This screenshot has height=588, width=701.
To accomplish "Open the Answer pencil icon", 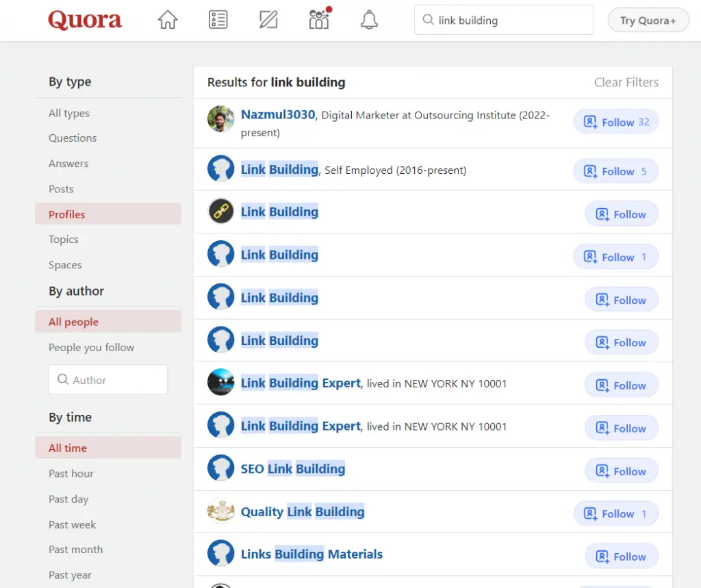I will [268, 20].
